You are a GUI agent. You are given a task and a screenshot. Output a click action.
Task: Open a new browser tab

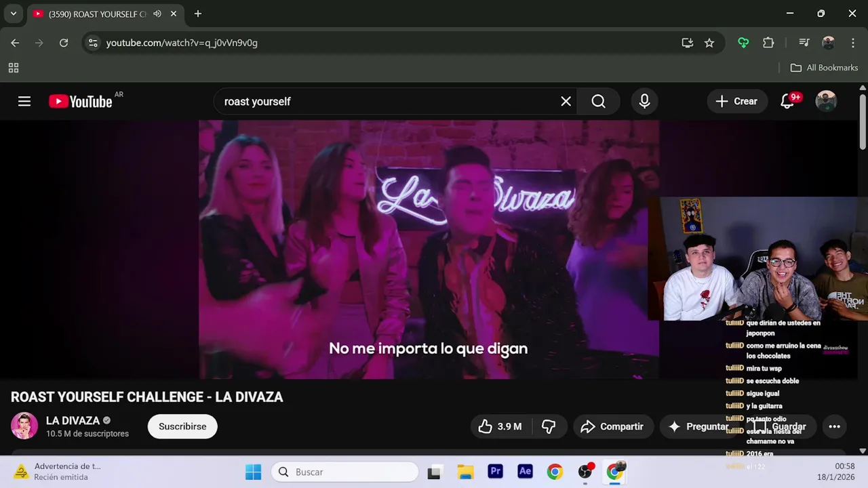coord(198,14)
